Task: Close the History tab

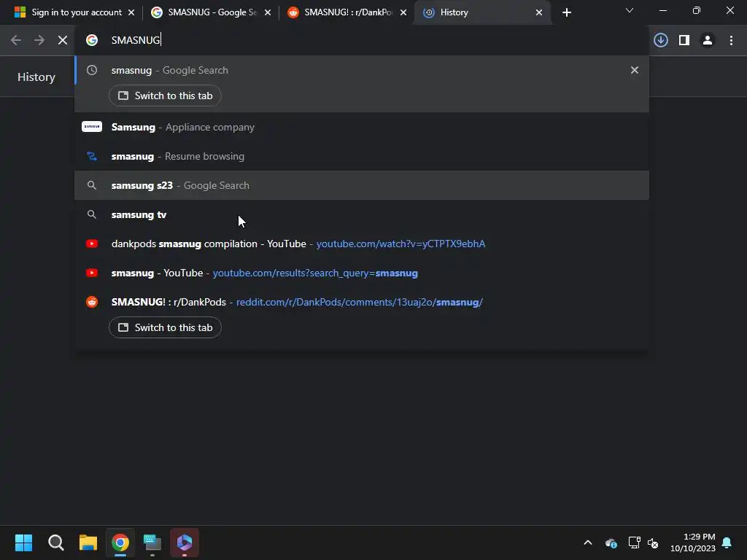Action: point(539,12)
